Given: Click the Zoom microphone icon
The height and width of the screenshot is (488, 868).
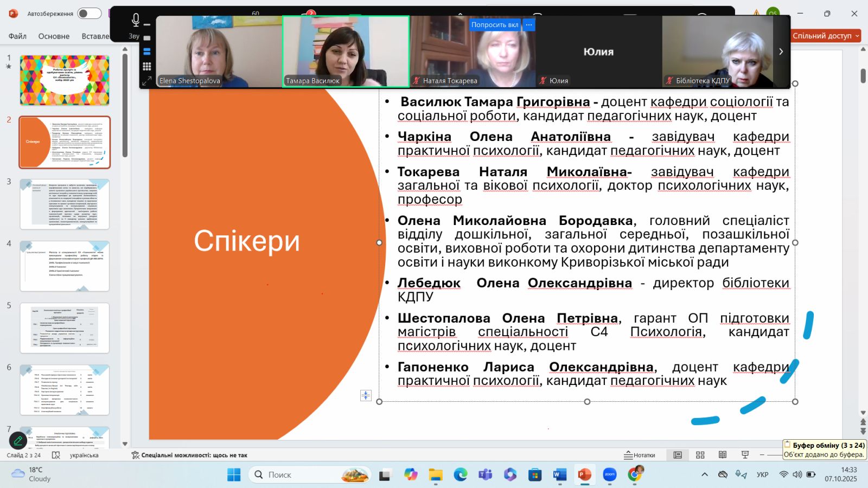Looking at the screenshot, I should [x=136, y=21].
